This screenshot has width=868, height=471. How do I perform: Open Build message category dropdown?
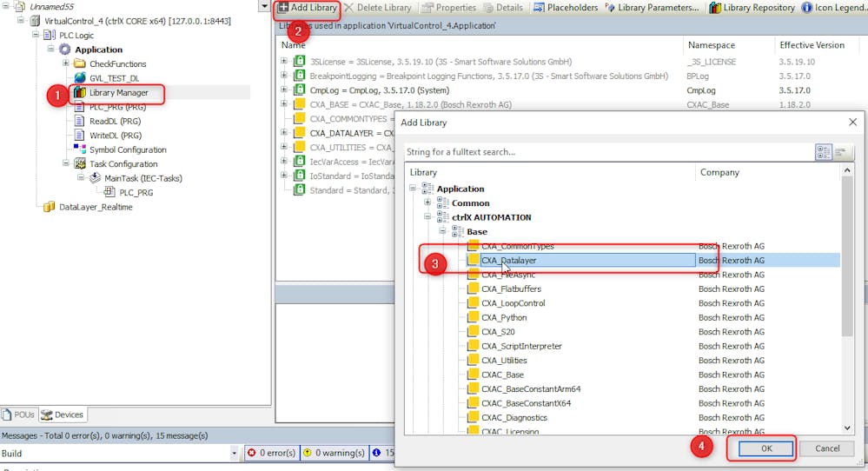pos(234,454)
